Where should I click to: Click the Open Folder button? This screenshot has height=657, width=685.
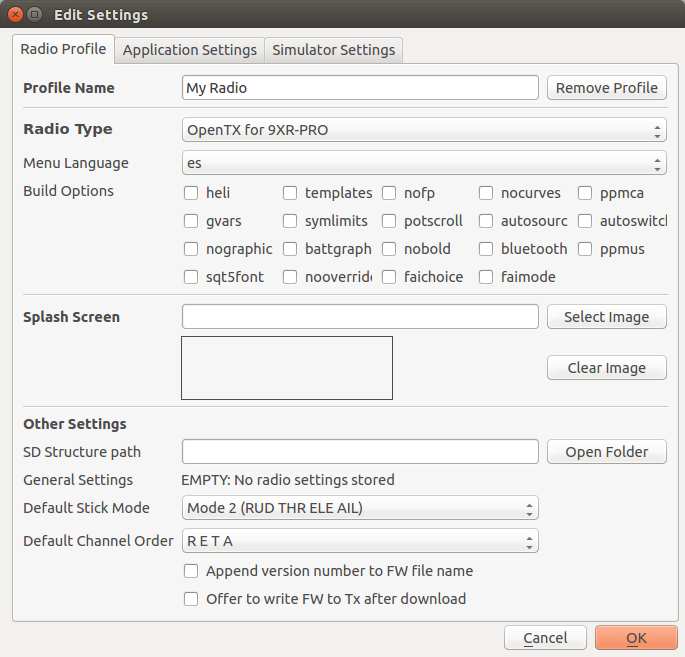pos(606,452)
